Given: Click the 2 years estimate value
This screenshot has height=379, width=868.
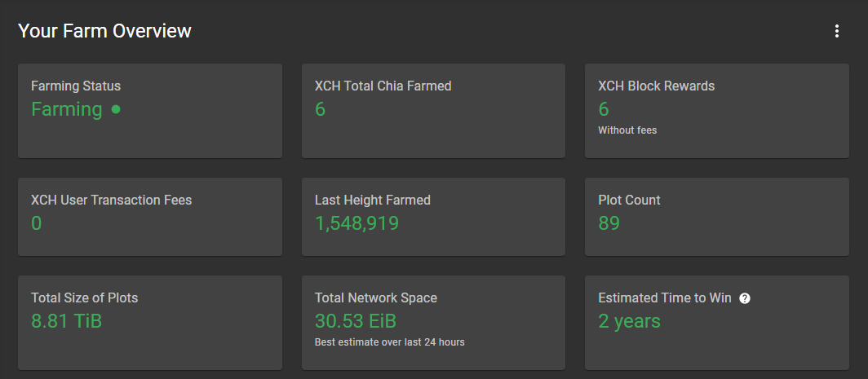Looking at the screenshot, I should (x=629, y=321).
